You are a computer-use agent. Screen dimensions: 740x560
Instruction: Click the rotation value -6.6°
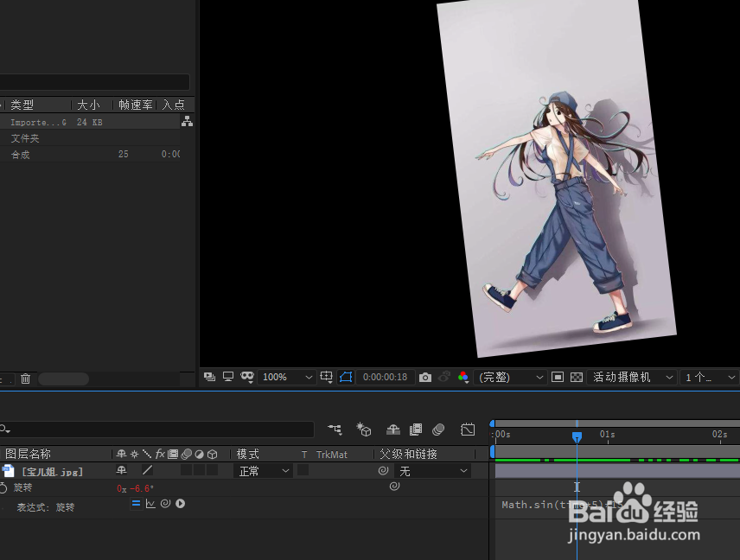tap(142, 488)
